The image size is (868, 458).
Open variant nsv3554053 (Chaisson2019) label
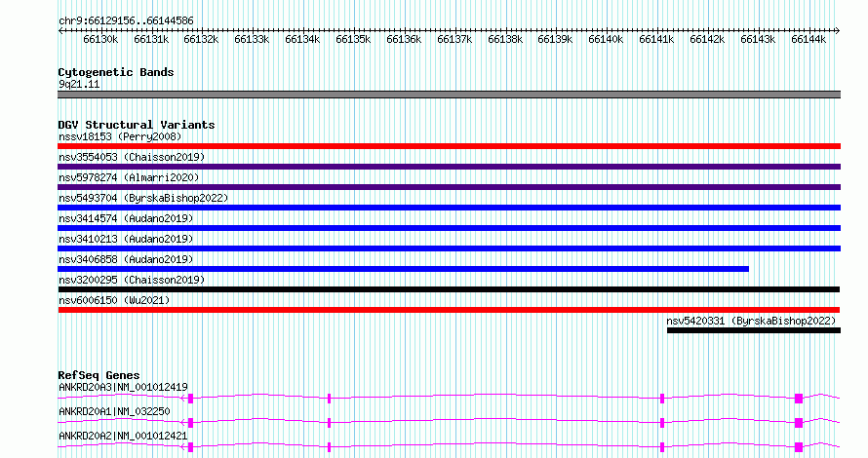coord(132,157)
